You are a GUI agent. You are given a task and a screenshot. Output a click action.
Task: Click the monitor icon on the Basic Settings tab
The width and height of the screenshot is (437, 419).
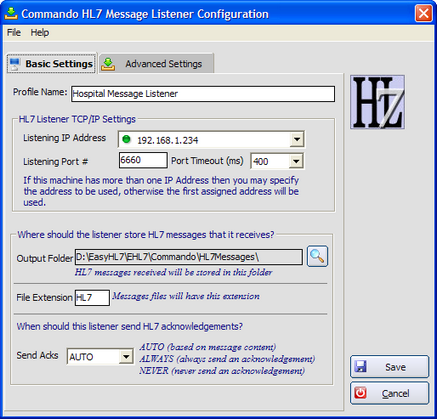coord(15,64)
